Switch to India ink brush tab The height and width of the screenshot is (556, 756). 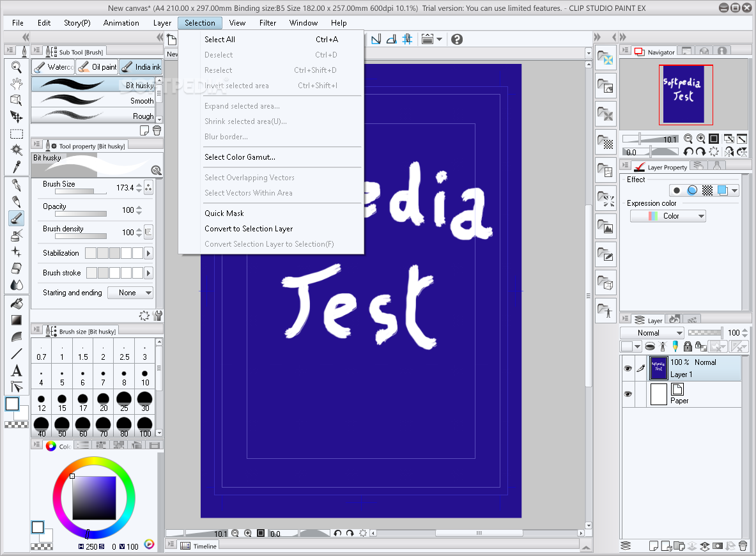pyautogui.click(x=141, y=67)
